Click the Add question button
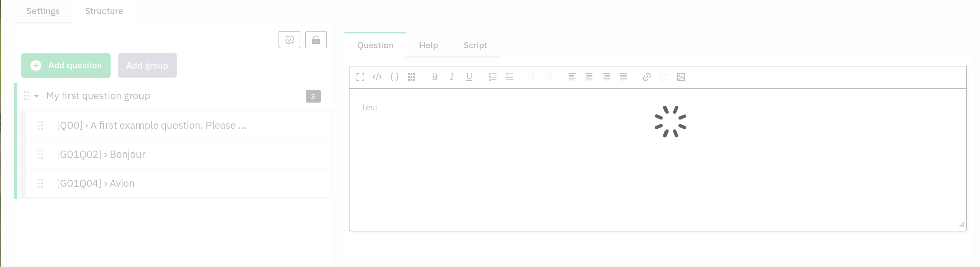 pos(66,65)
